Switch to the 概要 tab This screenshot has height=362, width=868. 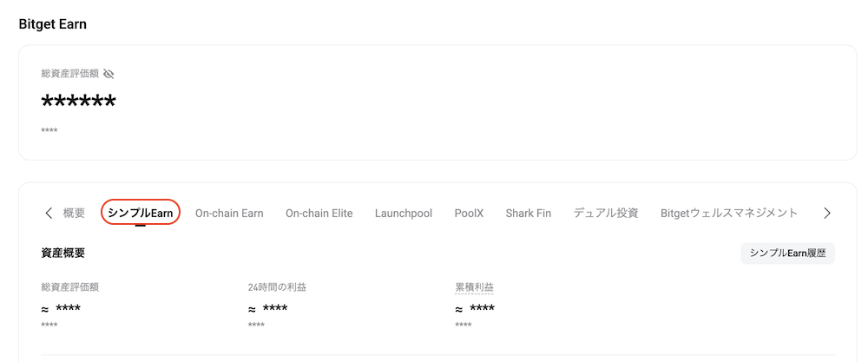click(x=74, y=213)
